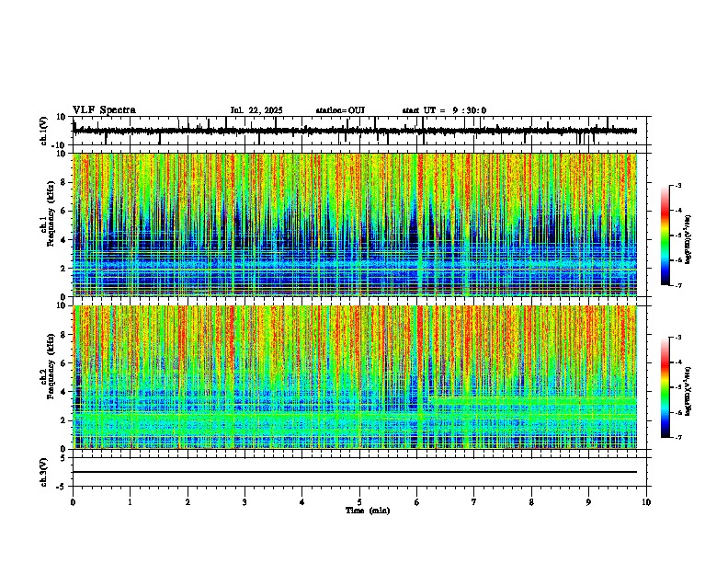Click the '-4' value on ch.1 color bar
The image size is (728, 563).
point(678,211)
